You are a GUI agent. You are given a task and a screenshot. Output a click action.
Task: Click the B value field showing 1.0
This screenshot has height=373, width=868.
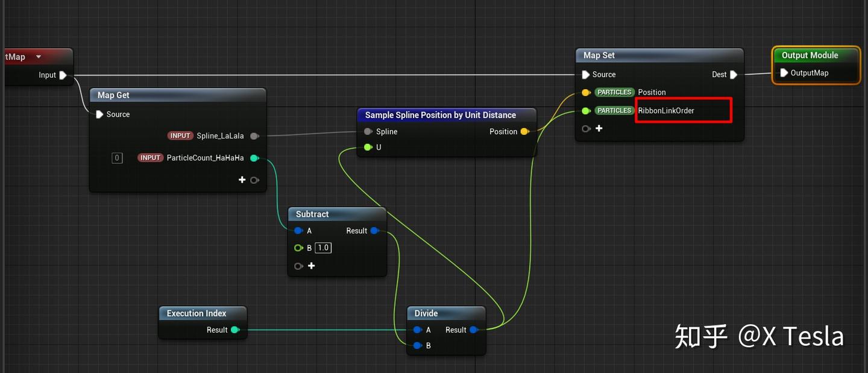coord(323,248)
